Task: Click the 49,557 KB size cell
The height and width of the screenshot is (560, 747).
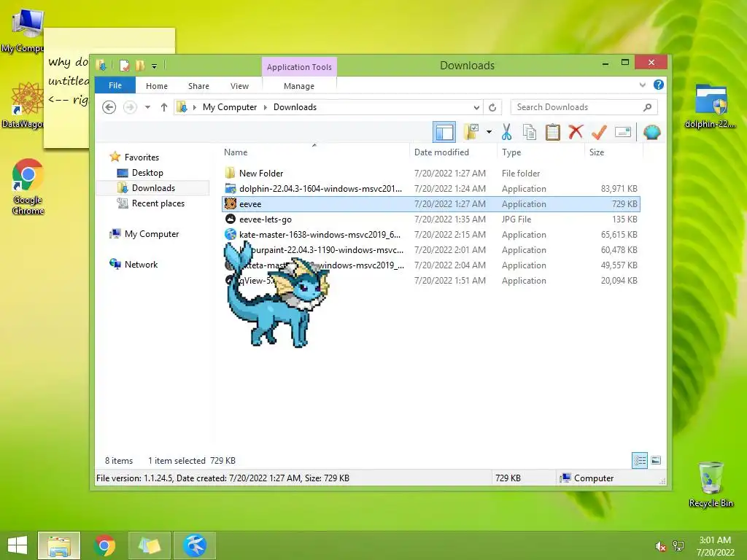Action: pyautogui.click(x=619, y=265)
